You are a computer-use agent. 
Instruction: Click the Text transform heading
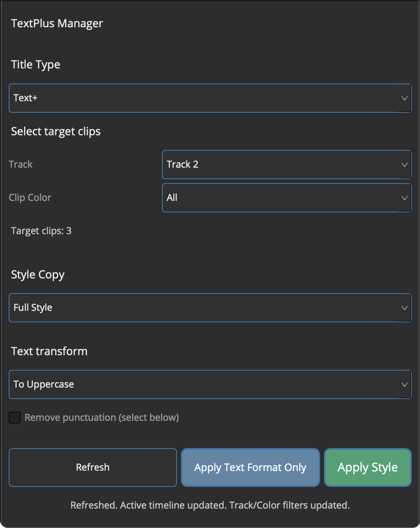(49, 351)
